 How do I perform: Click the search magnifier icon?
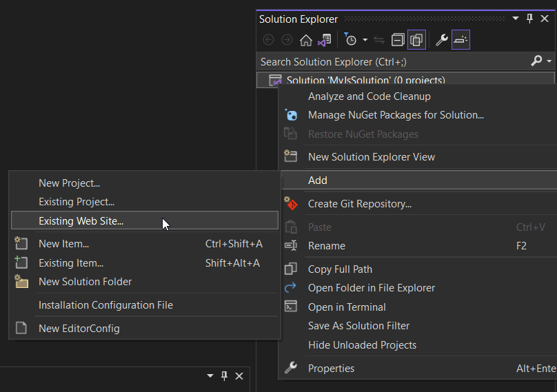click(x=536, y=61)
